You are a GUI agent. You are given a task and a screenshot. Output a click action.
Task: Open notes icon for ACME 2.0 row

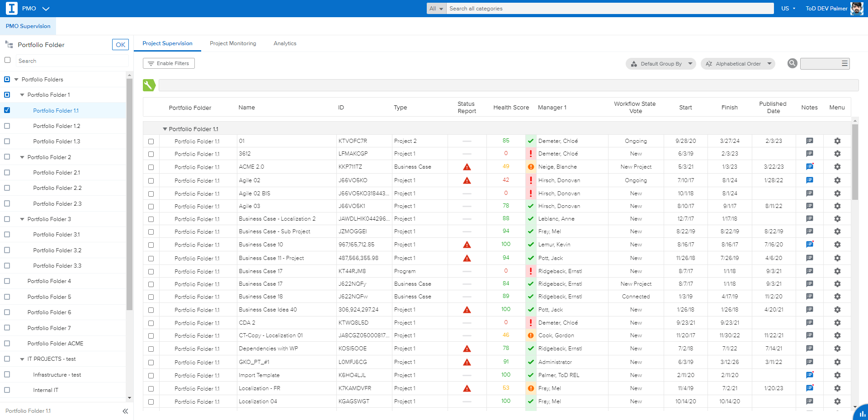[809, 167]
